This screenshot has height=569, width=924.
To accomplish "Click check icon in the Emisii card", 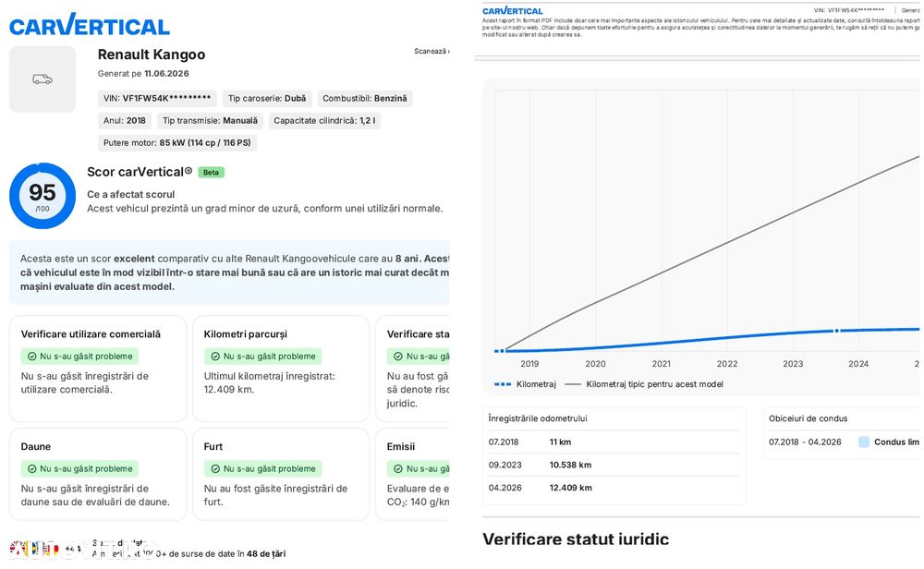I will 397,469.
